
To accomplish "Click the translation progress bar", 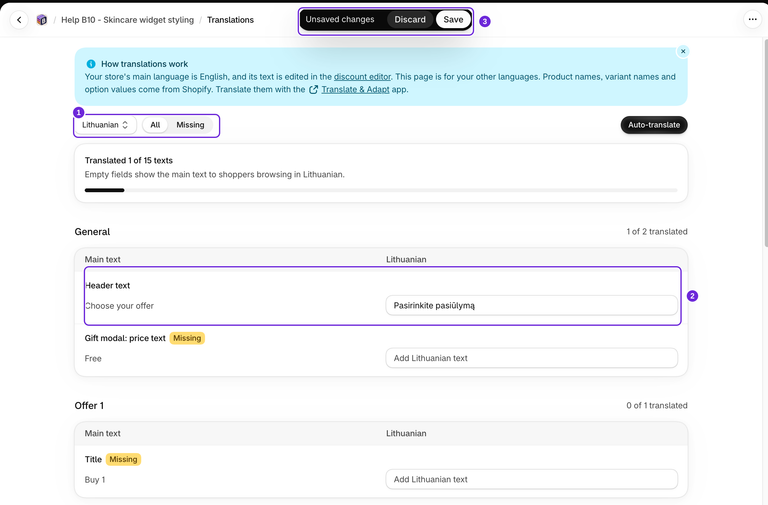I will pos(381,190).
